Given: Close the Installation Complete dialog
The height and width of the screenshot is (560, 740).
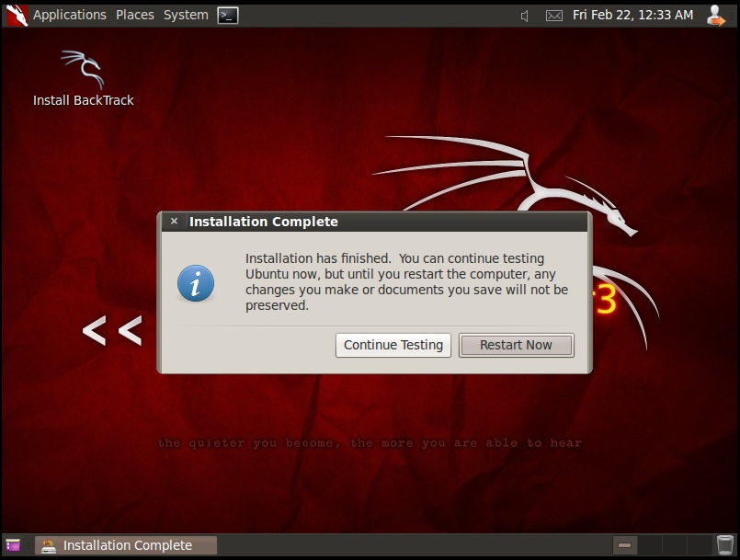Looking at the screenshot, I should coord(174,221).
